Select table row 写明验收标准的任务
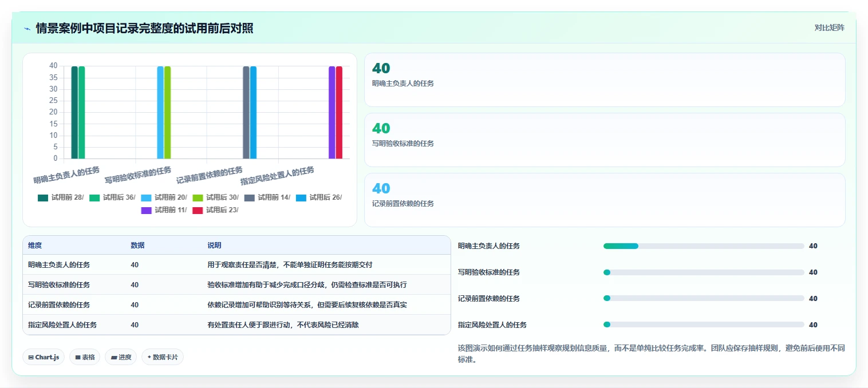Screen dimensions: 868x388 point(236,284)
